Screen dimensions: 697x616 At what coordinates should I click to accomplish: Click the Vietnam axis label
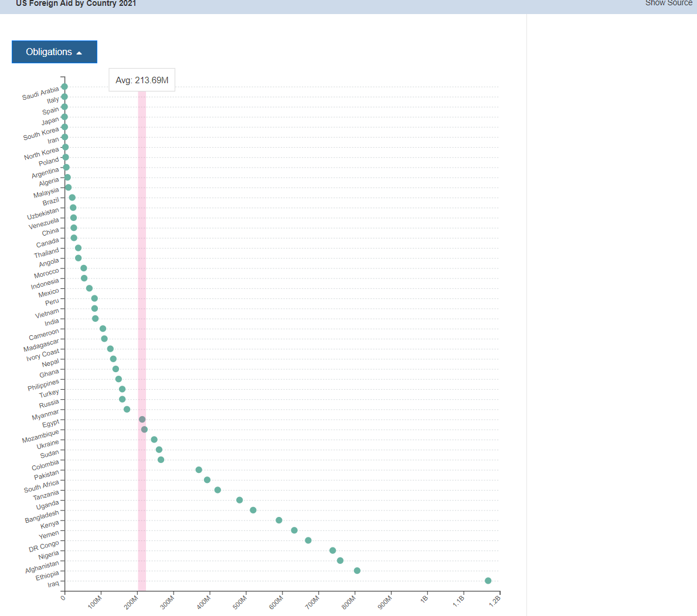click(x=47, y=313)
